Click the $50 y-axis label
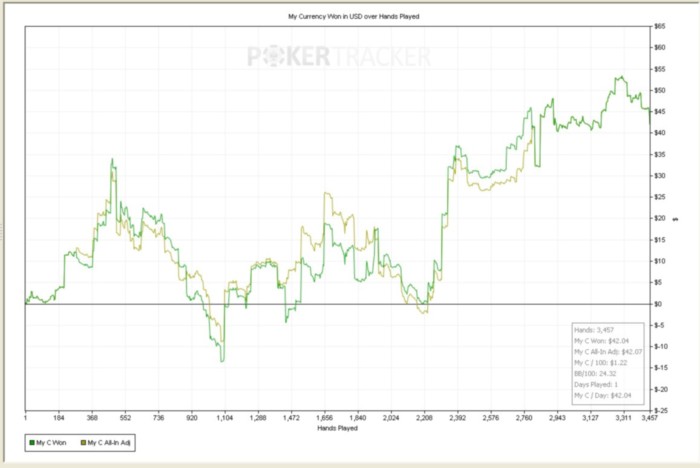The height and width of the screenshot is (468, 700). [x=659, y=91]
